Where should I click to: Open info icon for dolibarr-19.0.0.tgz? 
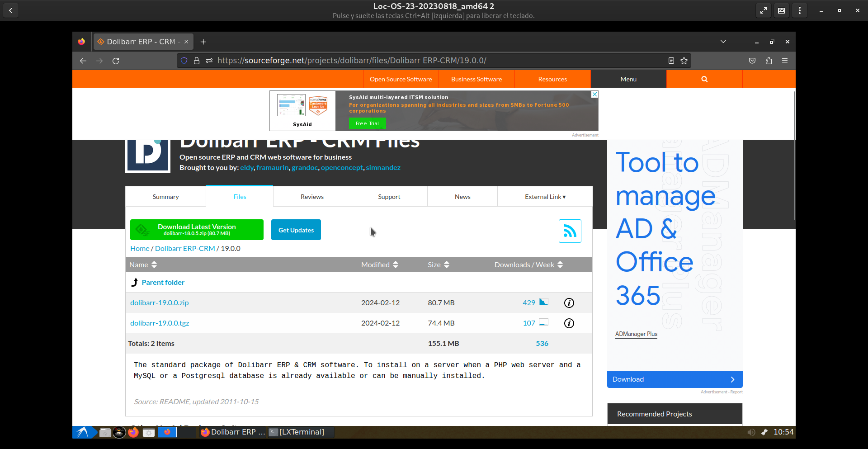click(569, 323)
